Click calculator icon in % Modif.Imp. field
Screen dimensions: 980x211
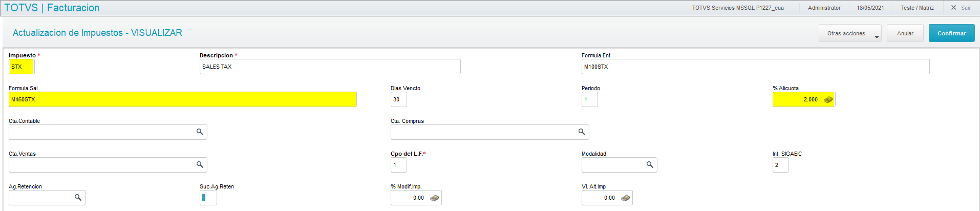[x=434, y=198]
